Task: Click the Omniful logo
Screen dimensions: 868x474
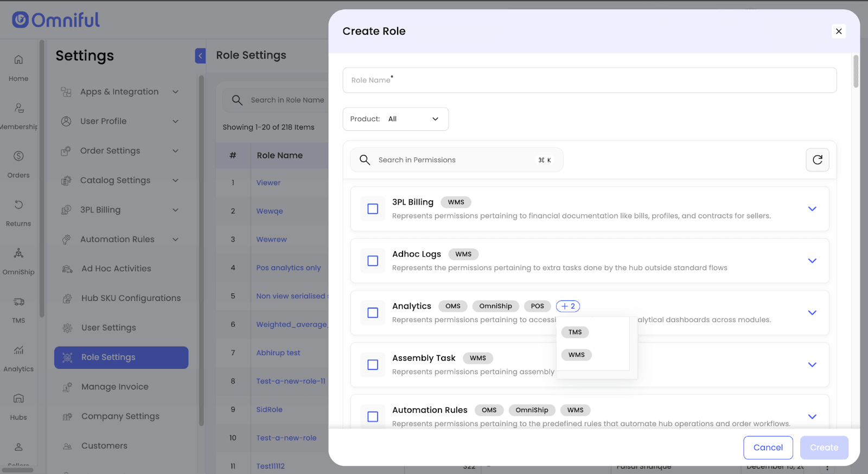Action: (x=56, y=20)
